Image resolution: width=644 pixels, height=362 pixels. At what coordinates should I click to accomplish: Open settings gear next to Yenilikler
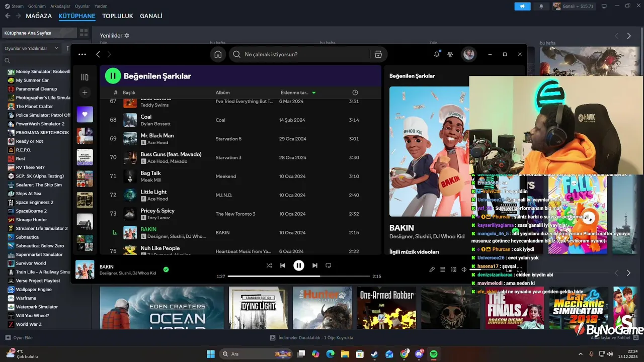point(127,36)
